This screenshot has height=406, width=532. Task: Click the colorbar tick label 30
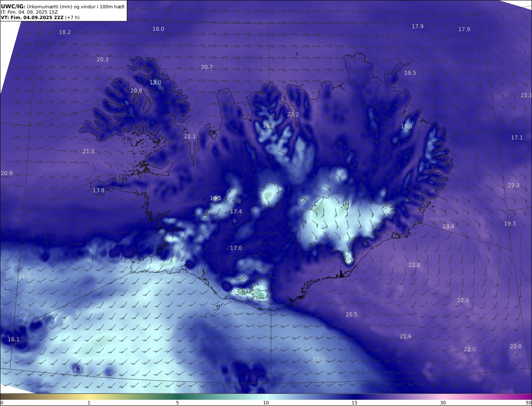tap(443, 403)
